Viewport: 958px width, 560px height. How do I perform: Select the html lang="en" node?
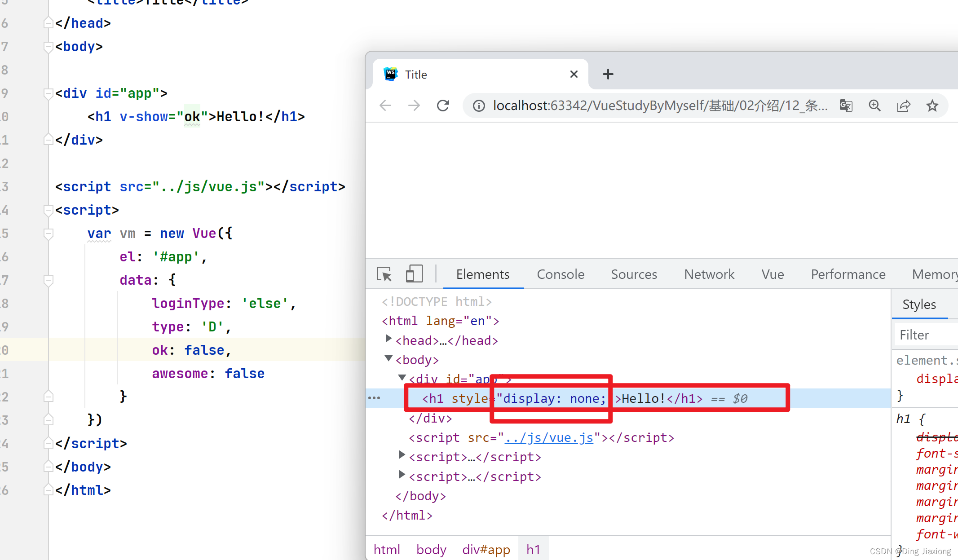[x=440, y=321]
